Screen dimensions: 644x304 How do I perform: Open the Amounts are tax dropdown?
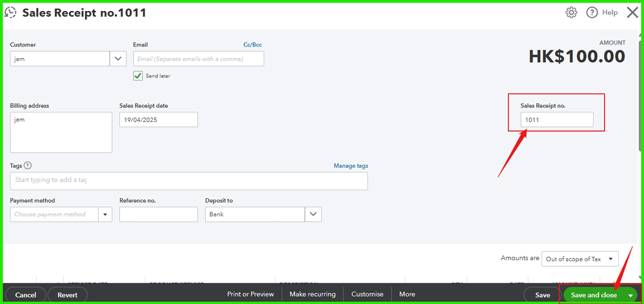pyautogui.click(x=580, y=259)
